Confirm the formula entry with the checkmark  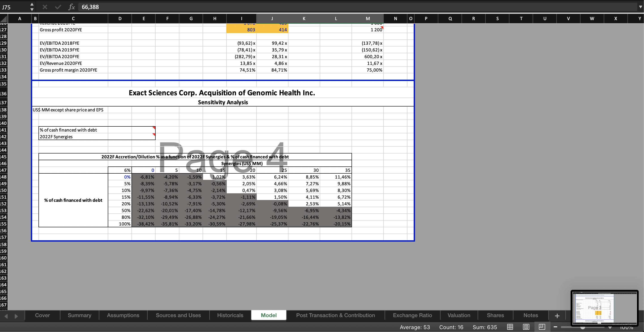(58, 7)
